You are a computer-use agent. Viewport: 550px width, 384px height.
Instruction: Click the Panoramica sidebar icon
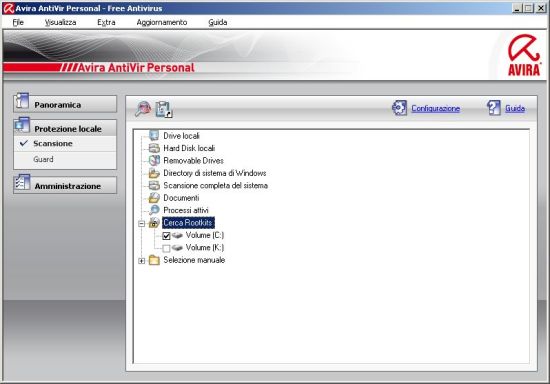click(22, 102)
